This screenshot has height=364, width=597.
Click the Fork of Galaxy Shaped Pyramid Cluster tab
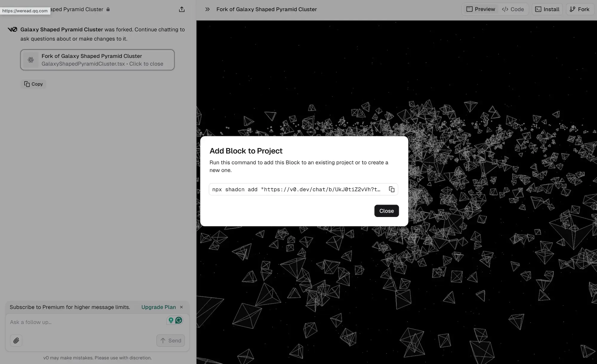(x=267, y=9)
